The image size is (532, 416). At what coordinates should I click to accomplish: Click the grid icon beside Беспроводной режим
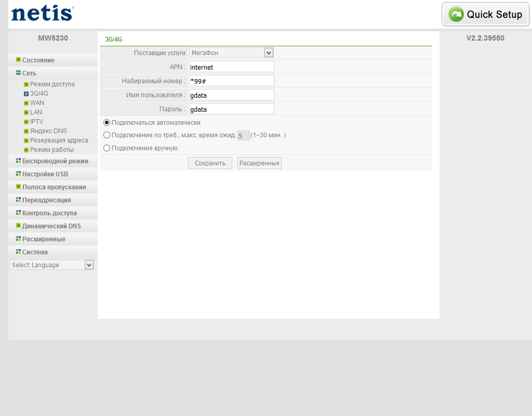pyautogui.click(x=18, y=161)
